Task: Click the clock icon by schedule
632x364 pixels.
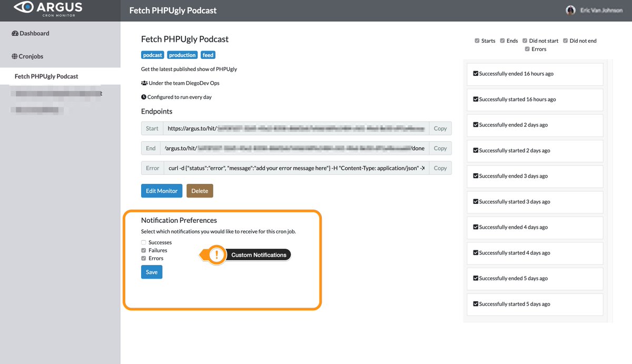Action: [144, 97]
